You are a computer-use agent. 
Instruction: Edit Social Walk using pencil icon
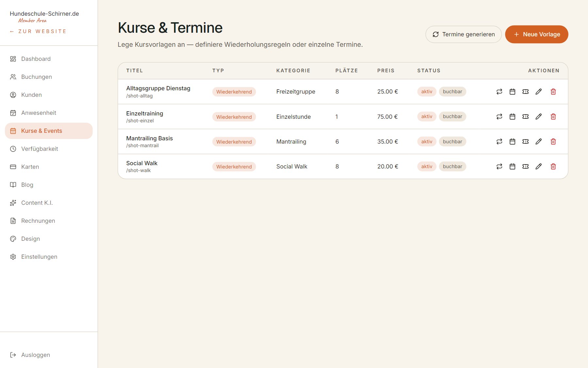pyautogui.click(x=538, y=166)
